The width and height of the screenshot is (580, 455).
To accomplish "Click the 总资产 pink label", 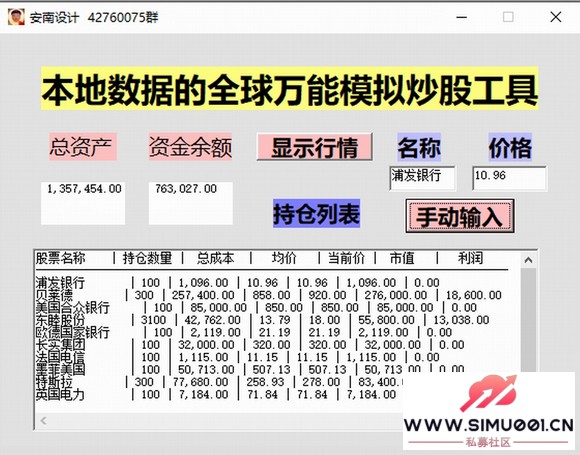I will 83,147.
